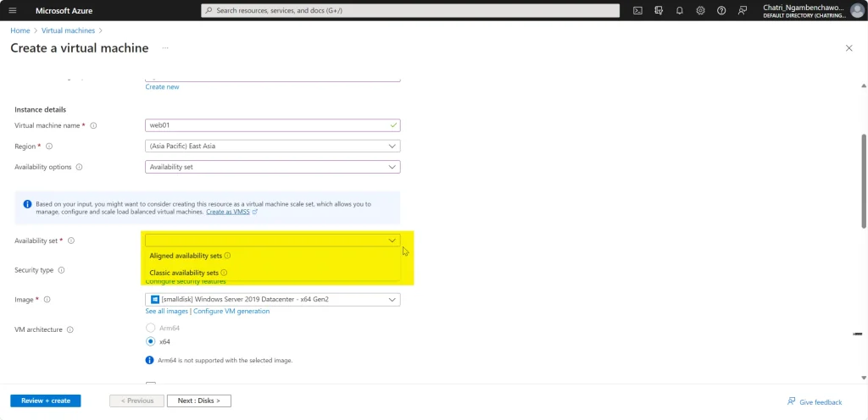Image resolution: width=868 pixels, height=420 pixels.
Task: Choose Aligned availability sets group
Action: [x=186, y=256]
